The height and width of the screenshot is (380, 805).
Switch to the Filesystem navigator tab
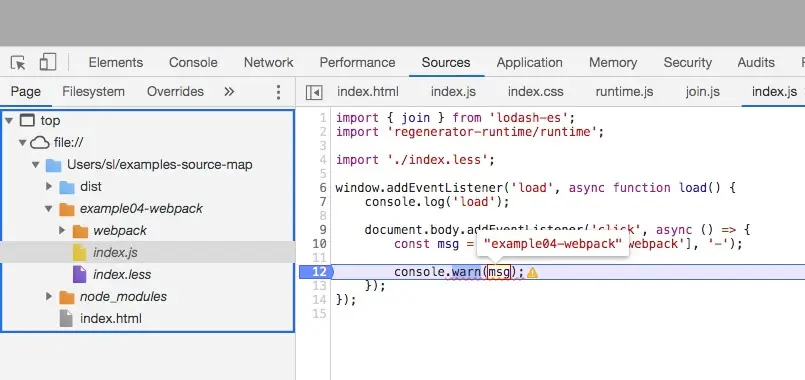pos(93,92)
